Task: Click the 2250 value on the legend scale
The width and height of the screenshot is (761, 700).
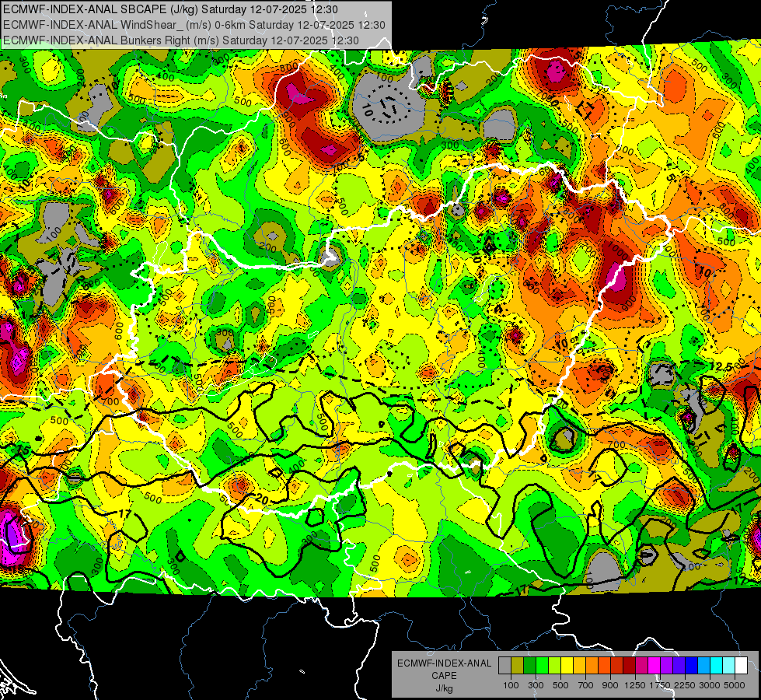Action: pos(686,685)
